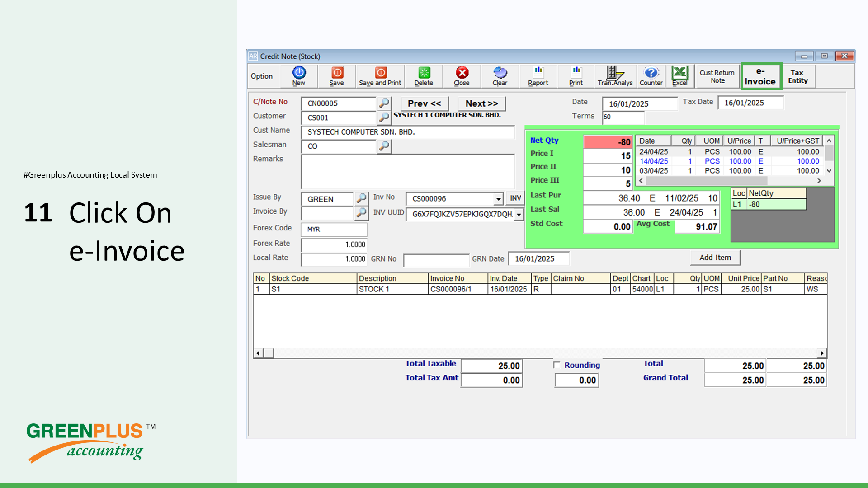Expand the Inv No dropdown
The image size is (868, 488).
point(498,199)
